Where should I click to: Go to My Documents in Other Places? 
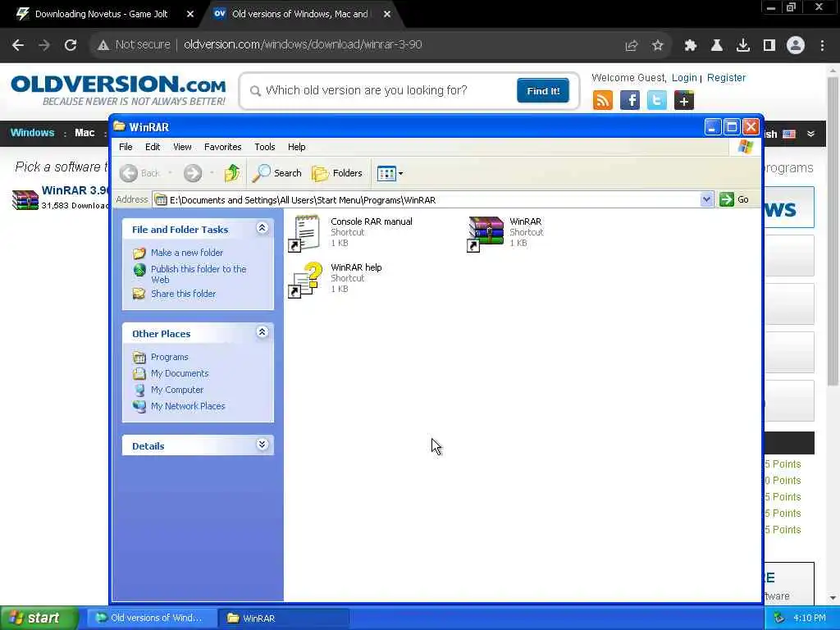point(180,373)
